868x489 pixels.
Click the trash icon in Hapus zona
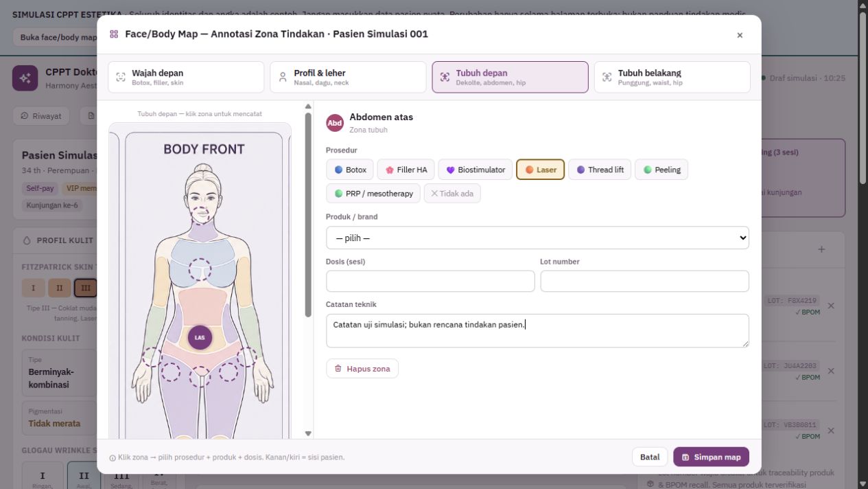(x=338, y=369)
